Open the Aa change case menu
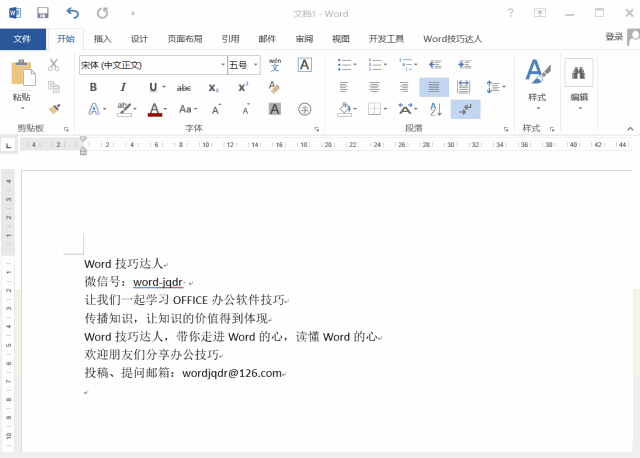The width and height of the screenshot is (640, 458). click(188, 109)
